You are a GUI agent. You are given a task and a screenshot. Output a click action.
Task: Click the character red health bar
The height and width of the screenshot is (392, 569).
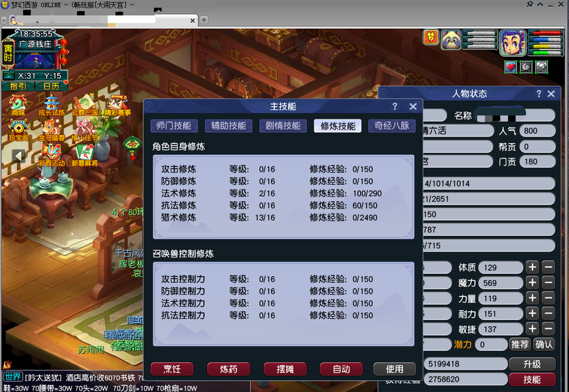(545, 33)
